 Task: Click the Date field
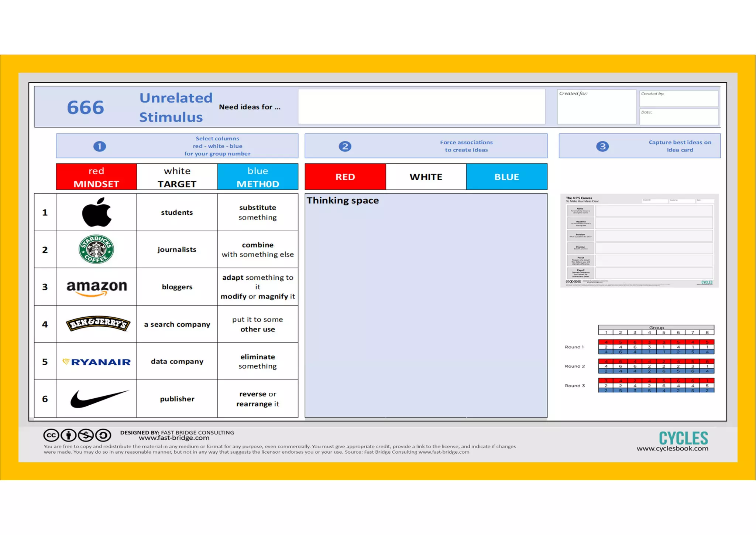pos(678,117)
